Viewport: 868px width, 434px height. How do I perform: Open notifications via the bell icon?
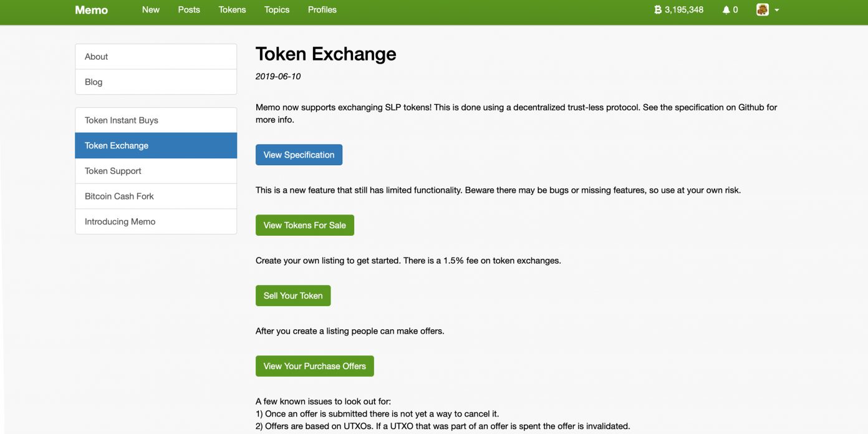726,10
